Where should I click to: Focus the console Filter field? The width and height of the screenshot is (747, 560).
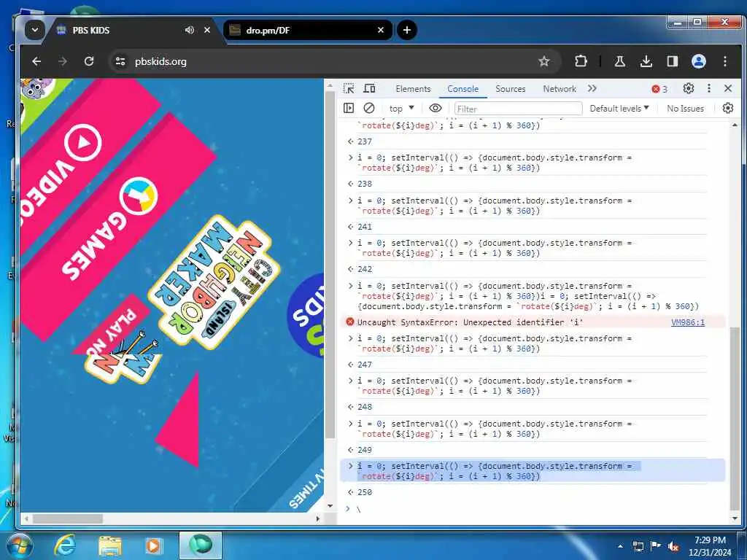tap(519, 109)
